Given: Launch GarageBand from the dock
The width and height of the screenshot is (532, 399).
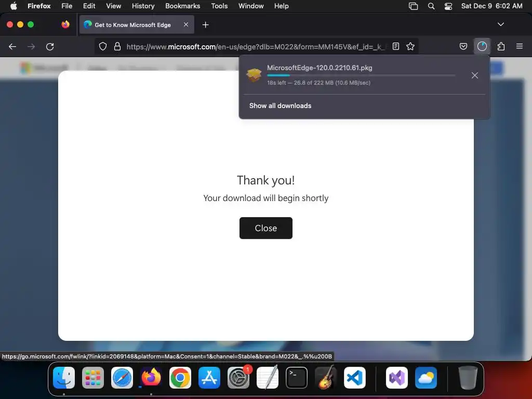Looking at the screenshot, I should 326,378.
